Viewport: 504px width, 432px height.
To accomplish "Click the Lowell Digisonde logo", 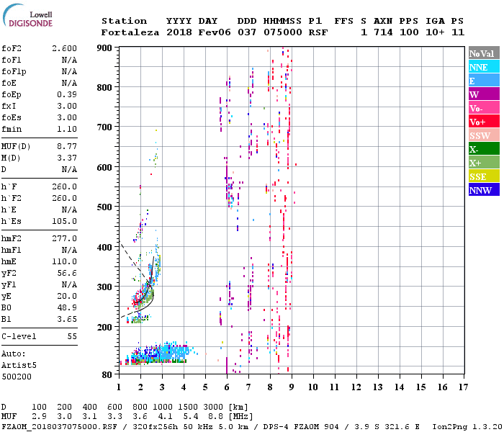I will pyautogui.click(x=27, y=15).
